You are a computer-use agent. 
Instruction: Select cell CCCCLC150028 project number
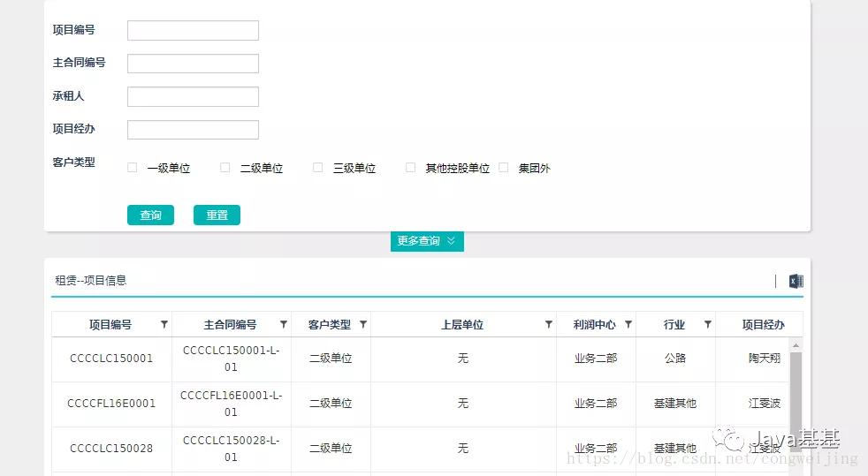[111, 449]
